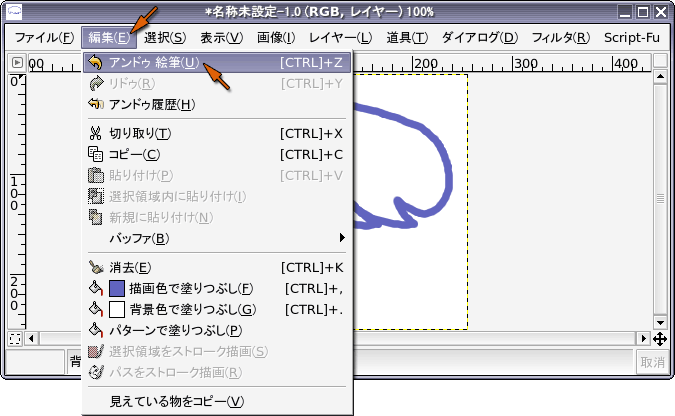Click the undo history icon beside アンドゥ履歴
Image resolution: width=675 pixels, height=416 pixels.
[96, 104]
